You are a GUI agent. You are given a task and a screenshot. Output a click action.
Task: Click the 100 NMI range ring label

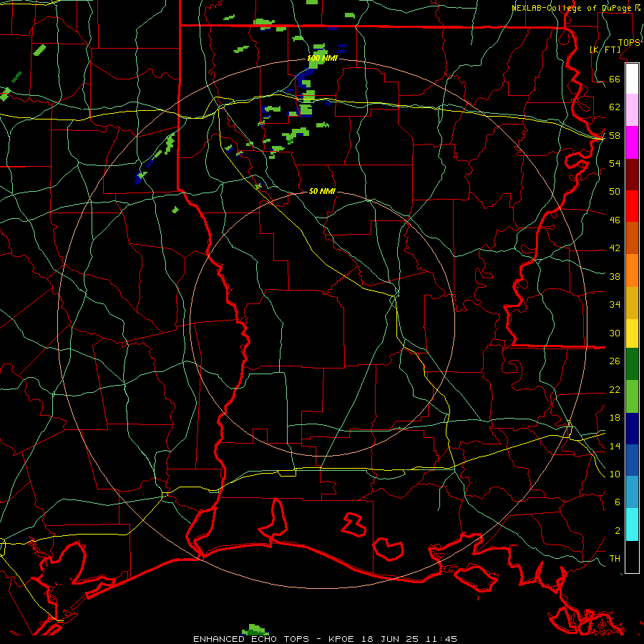click(x=323, y=59)
